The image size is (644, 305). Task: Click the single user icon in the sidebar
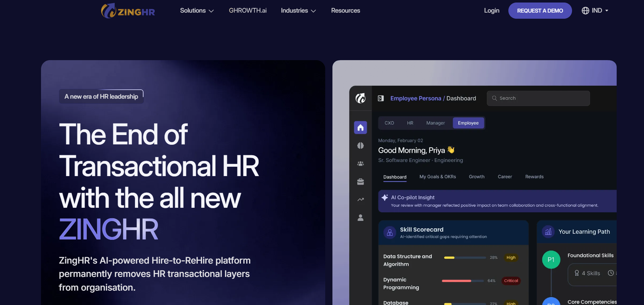tap(360, 217)
